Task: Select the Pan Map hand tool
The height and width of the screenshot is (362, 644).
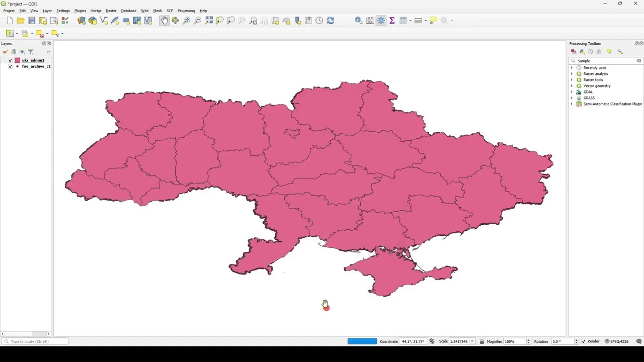Action: point(165,21)
